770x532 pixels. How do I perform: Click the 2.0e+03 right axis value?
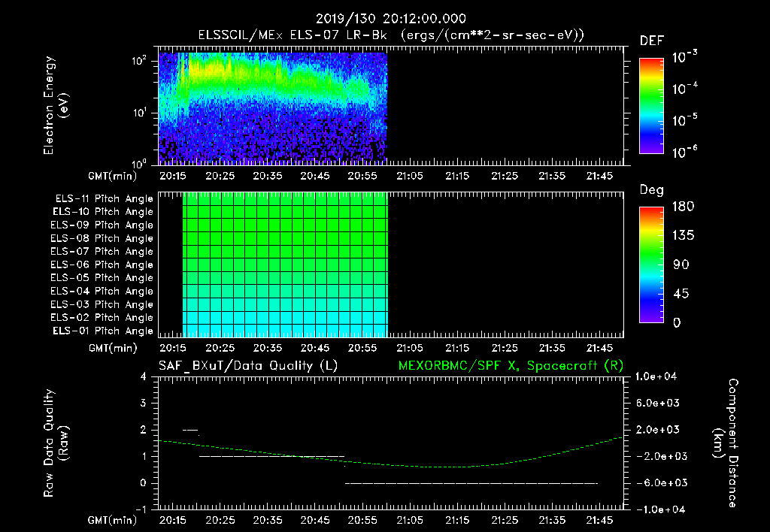(x=658, y=430)
